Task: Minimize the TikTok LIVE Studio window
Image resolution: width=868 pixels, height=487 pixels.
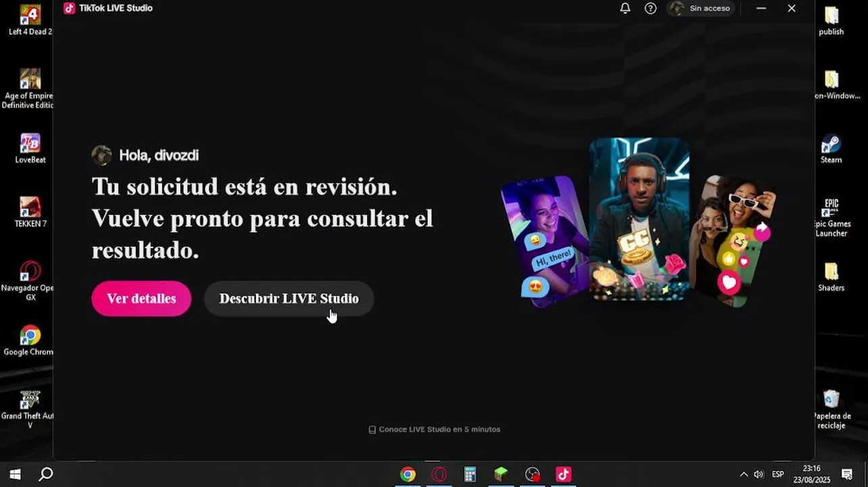Action: click(761, 8)
